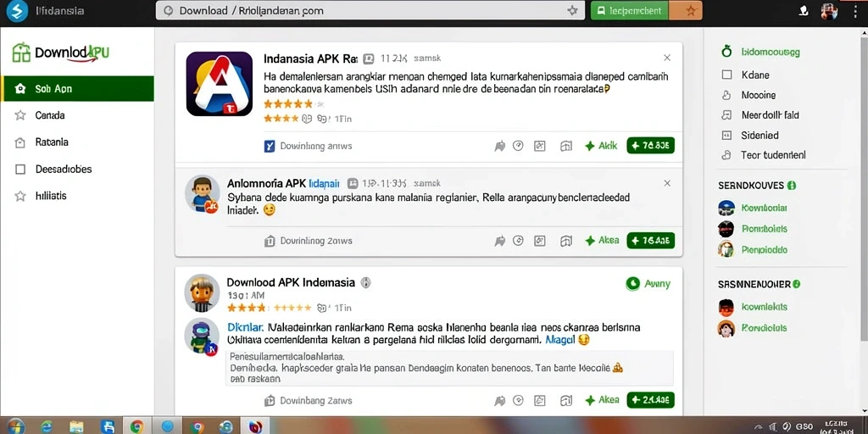Open Ratania in the left sidebar
Image resolution: width=868 pixels, height=434 pixels.
52,142
